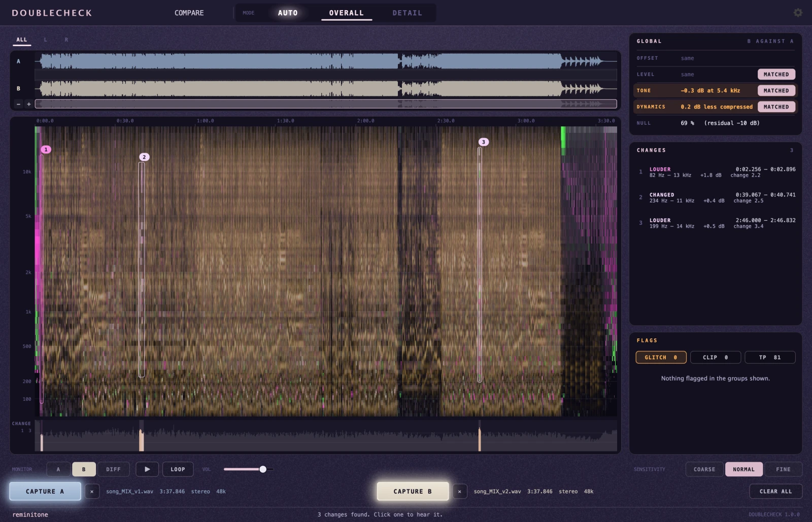Click the track A waveform
This screenshot has height=522, width=812.
[326, 61]
